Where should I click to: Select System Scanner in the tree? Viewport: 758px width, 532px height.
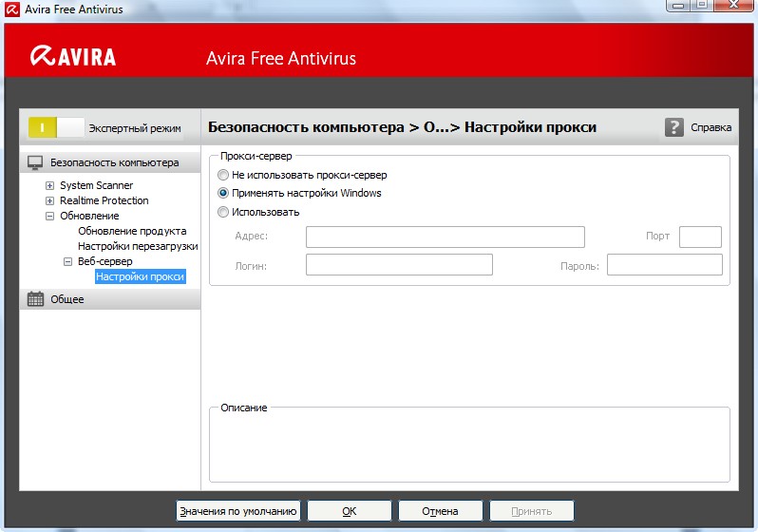[96, 185]
